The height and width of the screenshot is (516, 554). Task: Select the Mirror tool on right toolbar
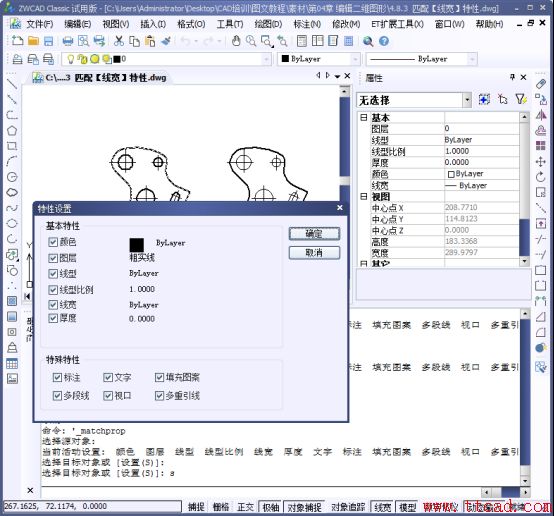pyautogui.click(x=541, y=115)
